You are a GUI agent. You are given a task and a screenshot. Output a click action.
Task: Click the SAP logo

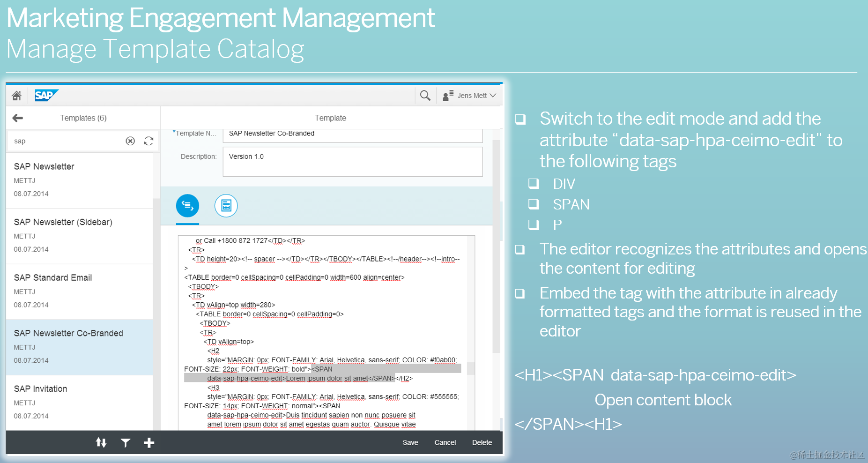coord(46,95)
